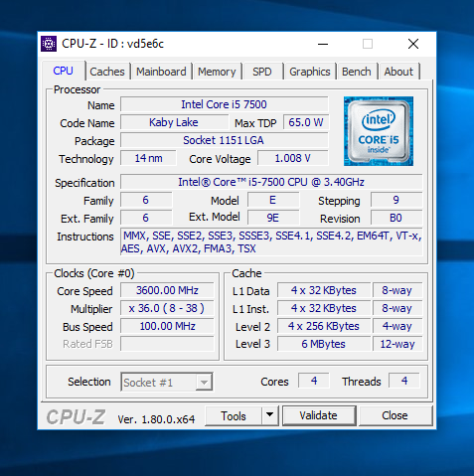
Task: Click the Validate button
Action: click(319, 415)
